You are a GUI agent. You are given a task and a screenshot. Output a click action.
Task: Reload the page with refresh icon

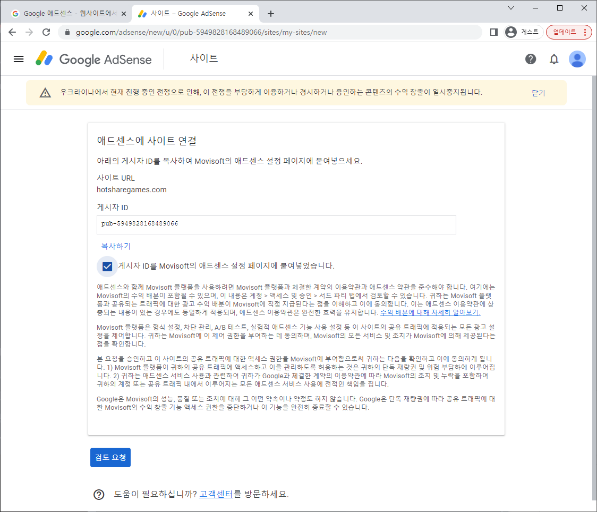pyautogui.click(x=46, y=32)
